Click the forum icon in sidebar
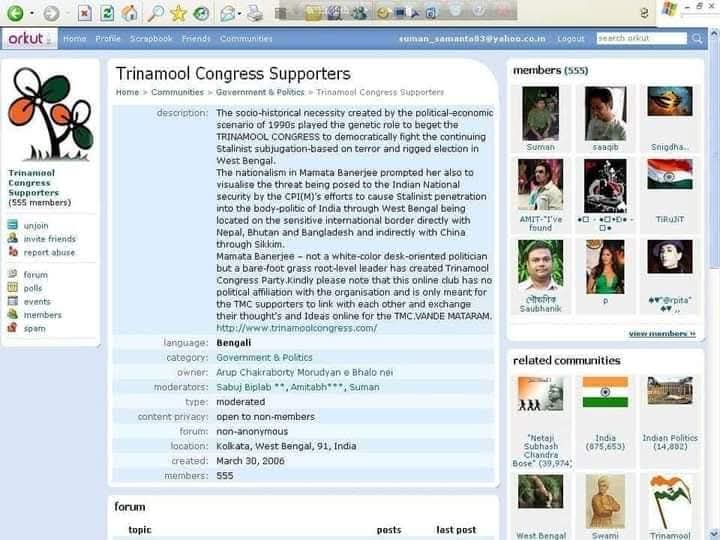 tap(13, 274)
